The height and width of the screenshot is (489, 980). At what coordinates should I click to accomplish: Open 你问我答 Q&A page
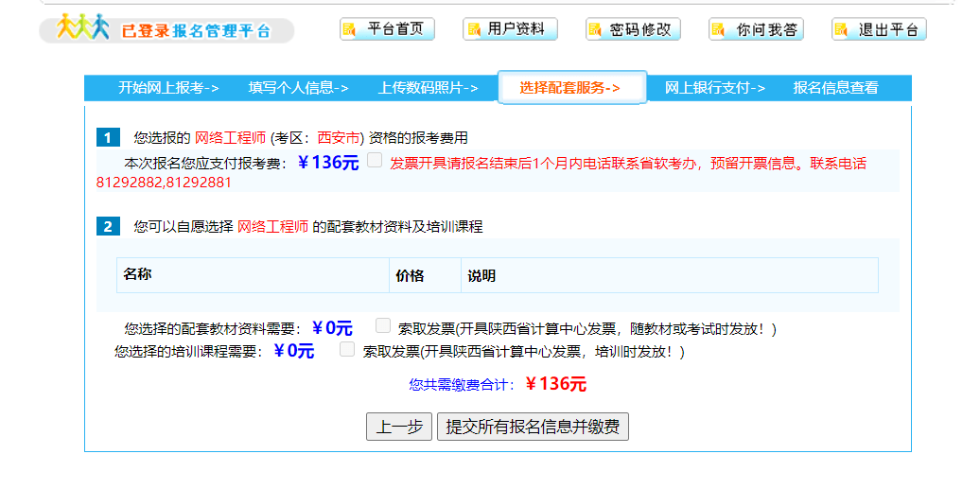pos(756,29)
